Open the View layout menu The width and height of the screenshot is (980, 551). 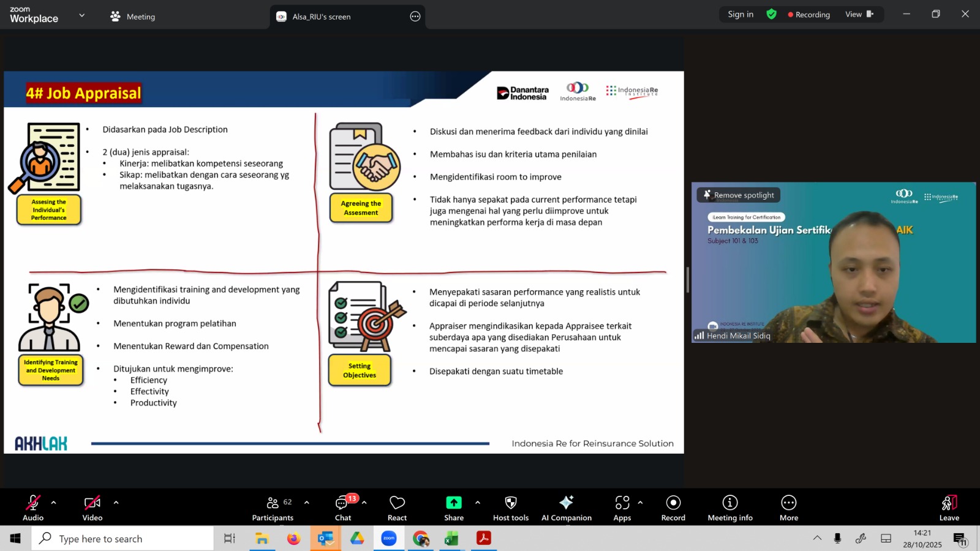(x=859, y=14)
